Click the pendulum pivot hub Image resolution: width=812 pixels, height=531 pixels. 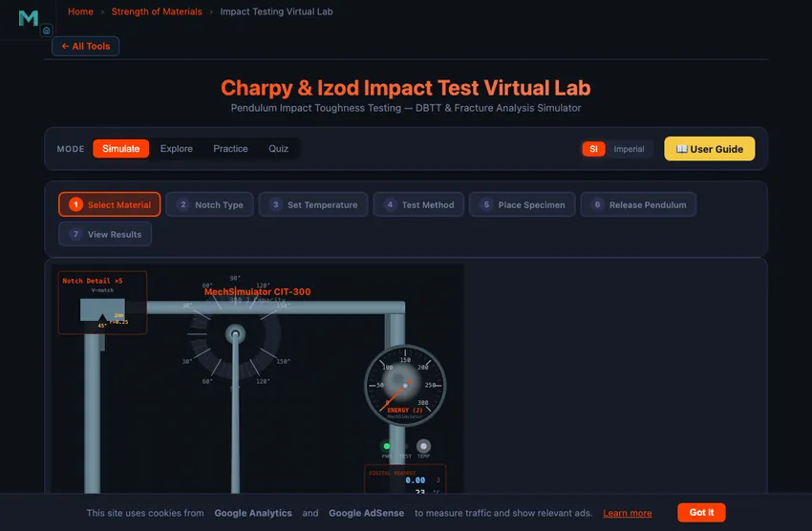coord(235,334)
